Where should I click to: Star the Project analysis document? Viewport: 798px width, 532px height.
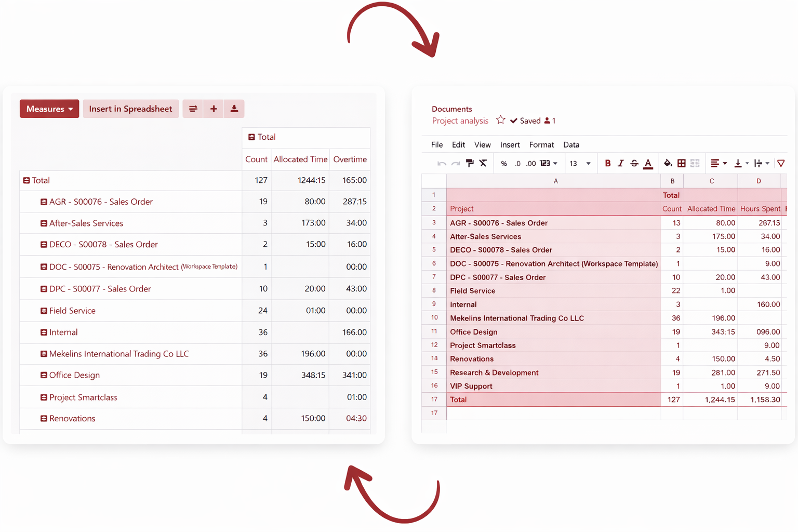point(500,119)
